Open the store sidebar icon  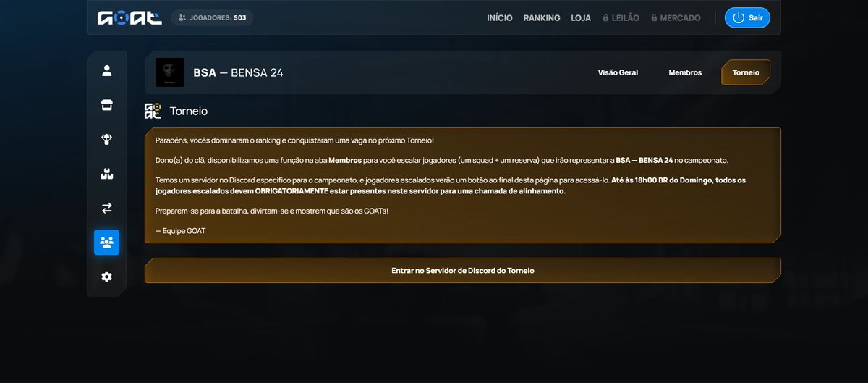(x=107, y=106)
